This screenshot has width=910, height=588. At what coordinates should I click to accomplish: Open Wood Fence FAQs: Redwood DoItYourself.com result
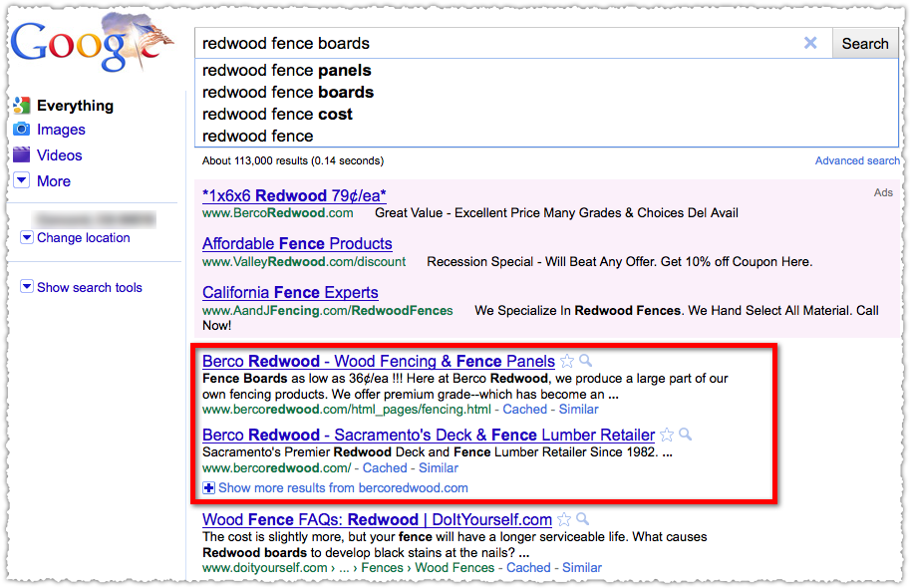[x=377, y=519]
